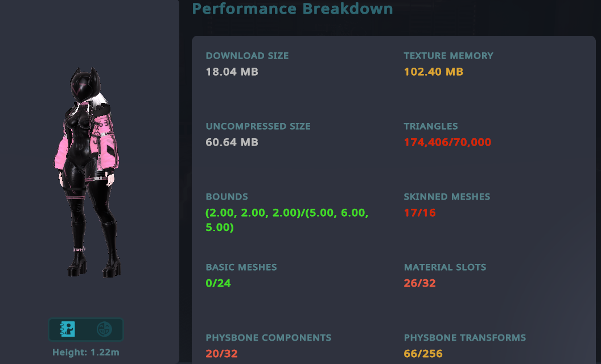Click the PhysBone Components 20/32 value
The height and width of the screenshot is (364, 601).
pos(221,354)
